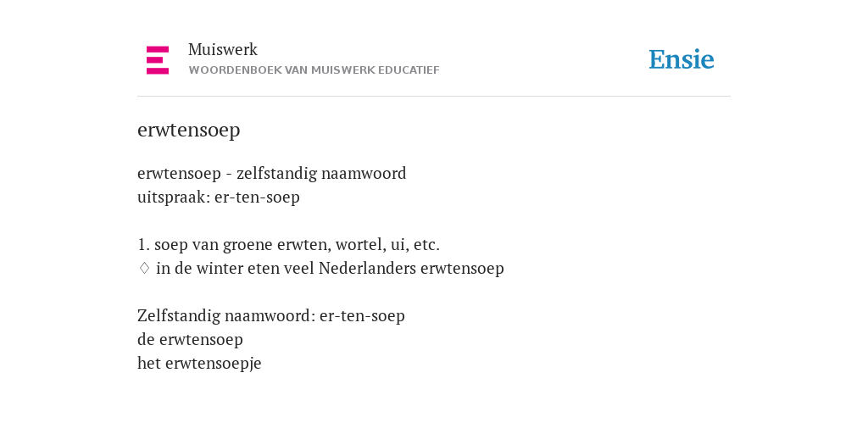Click the horizontal divider below the header
The image size is (868, 434).
coord(434,97)
